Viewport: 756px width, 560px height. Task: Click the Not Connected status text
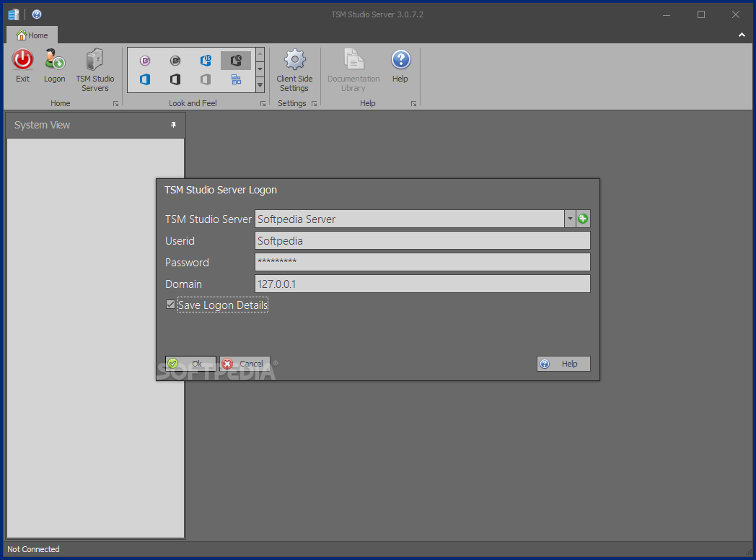tap(33, 549)
